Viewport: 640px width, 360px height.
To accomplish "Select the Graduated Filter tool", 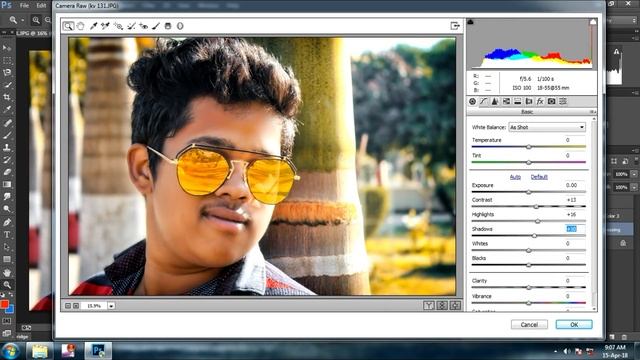I will [x=168, y=26].
